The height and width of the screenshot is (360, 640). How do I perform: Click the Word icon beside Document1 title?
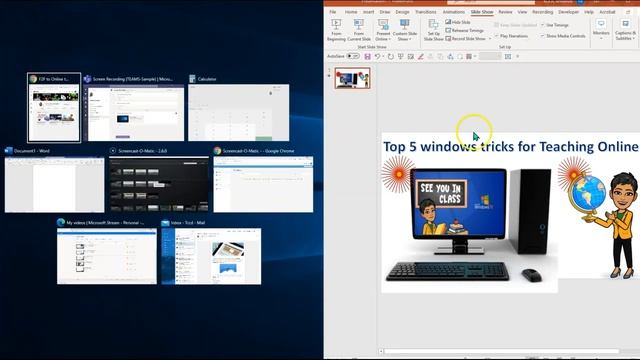9,151
